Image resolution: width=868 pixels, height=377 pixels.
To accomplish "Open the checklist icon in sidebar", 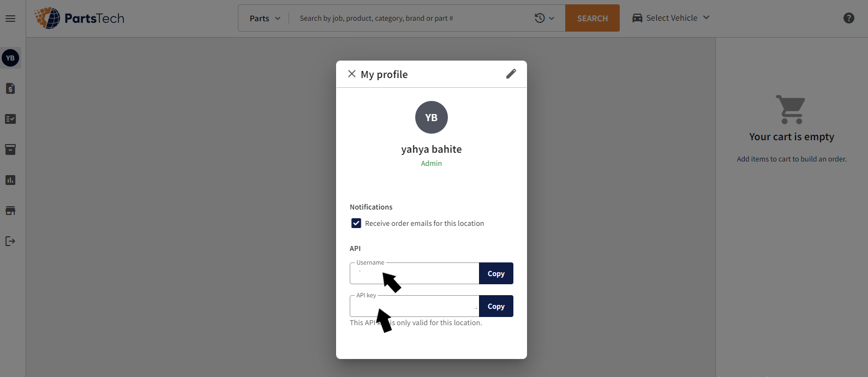I will [x=10, y=119].
